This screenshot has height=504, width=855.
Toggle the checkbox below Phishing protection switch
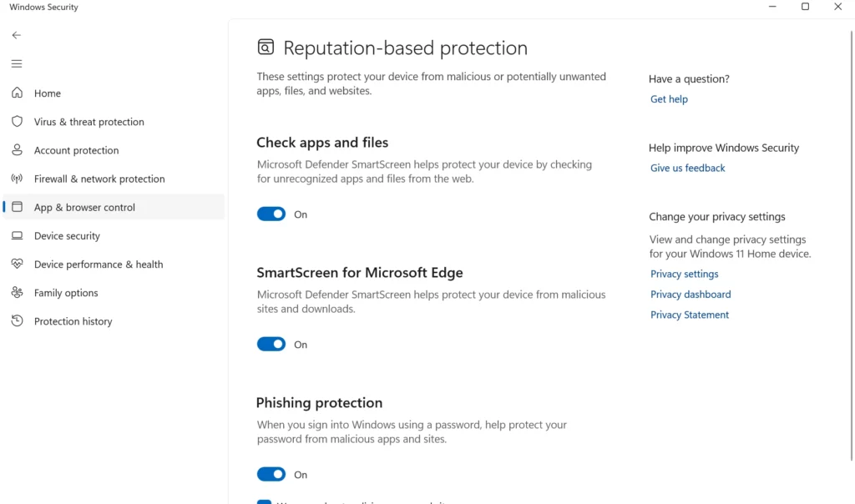[x=264, y=501]
